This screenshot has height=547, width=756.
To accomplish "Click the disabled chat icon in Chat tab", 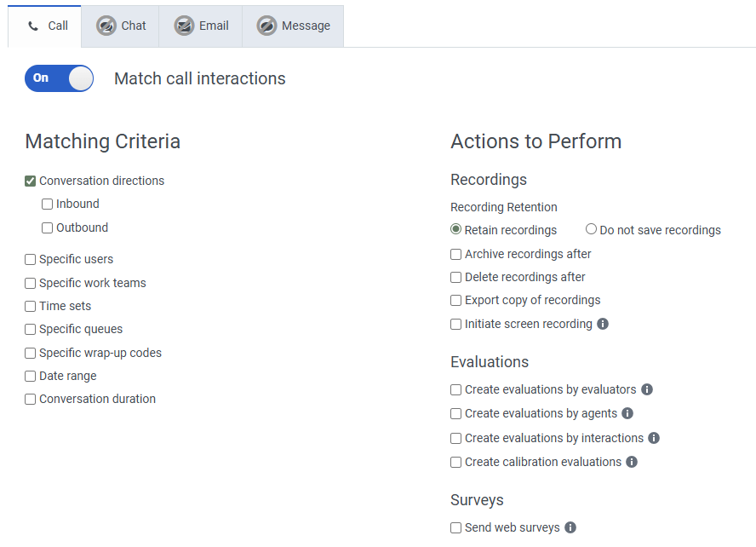I will point(106,26).
